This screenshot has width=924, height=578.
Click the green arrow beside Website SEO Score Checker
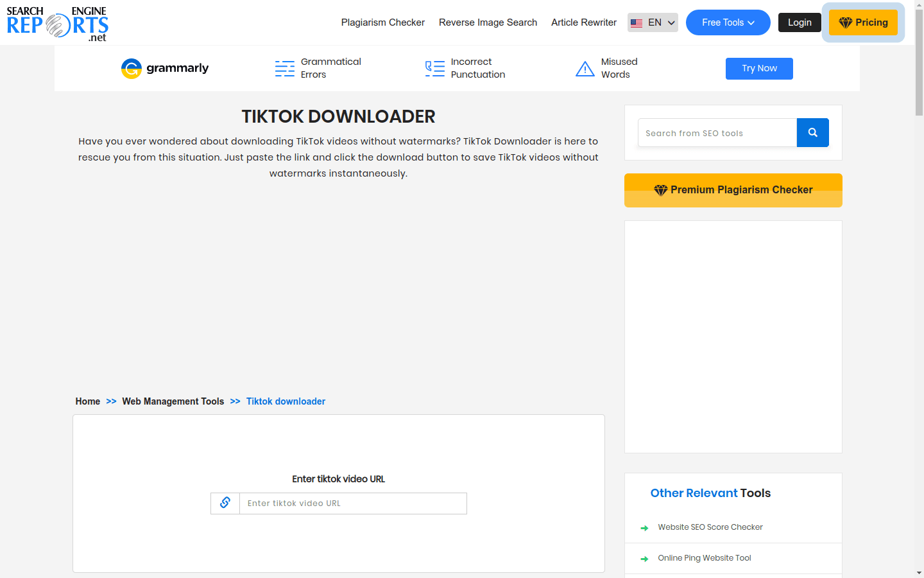click(644, 527)
